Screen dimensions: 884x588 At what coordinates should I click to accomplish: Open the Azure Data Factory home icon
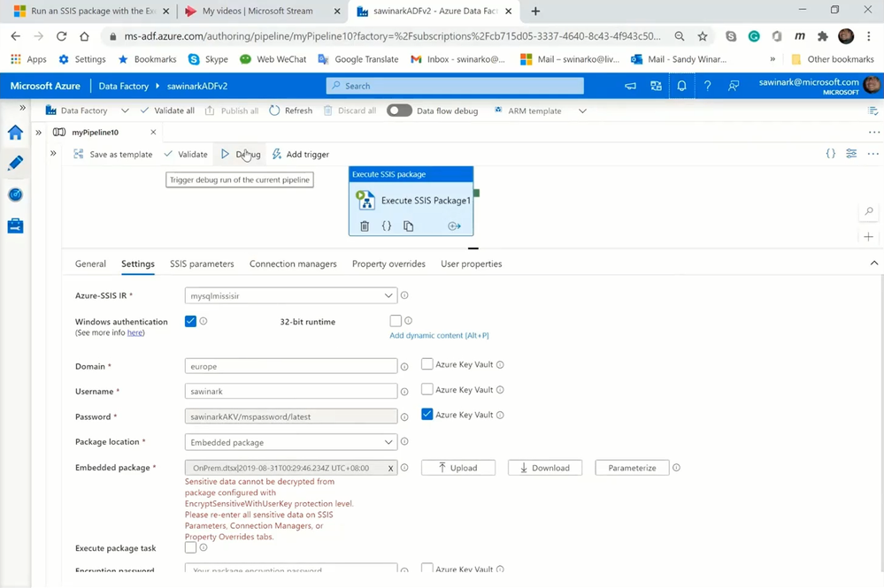point(15,133)
